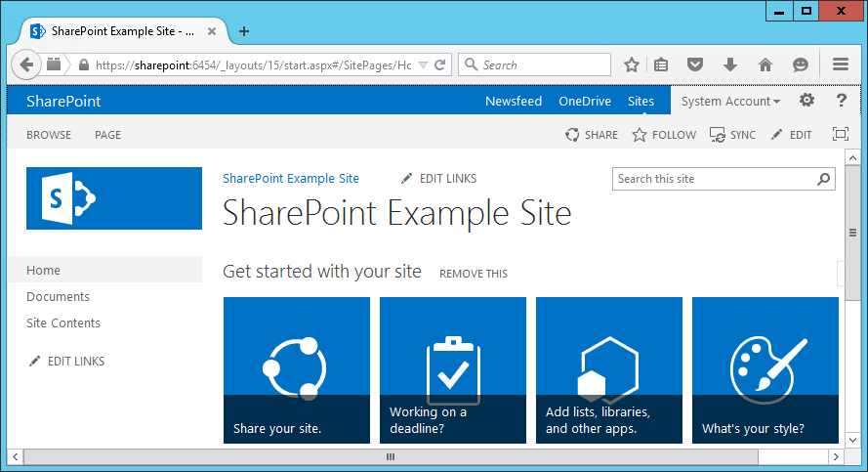Click Add lists, libraries, and other apps tile
Viewport: 868px width, 472px height.
609,370
